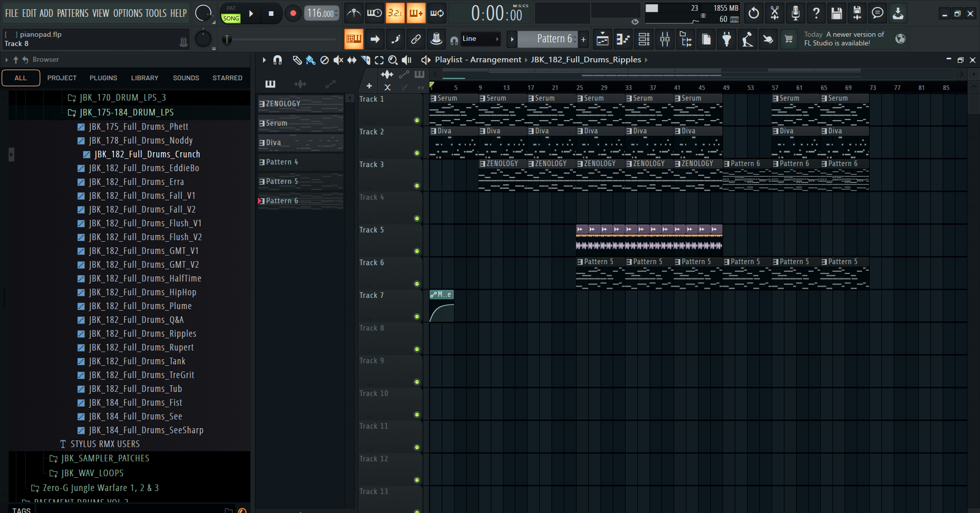Click the microphone one-click recording icon

click(795, 13)
